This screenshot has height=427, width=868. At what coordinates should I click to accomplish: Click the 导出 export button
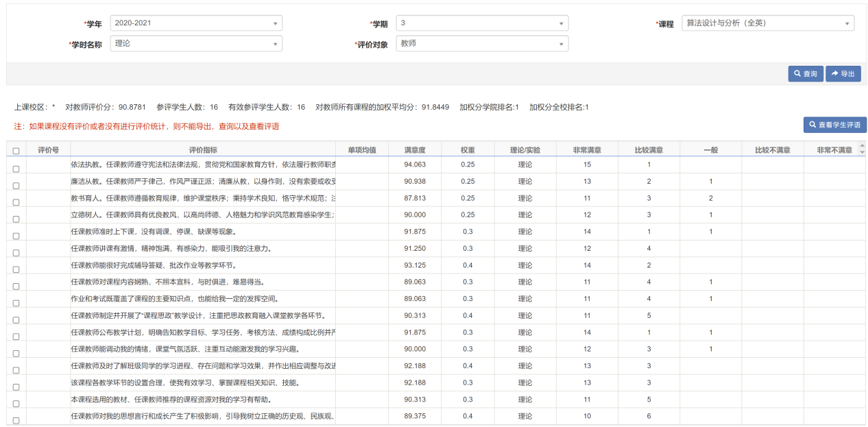[843, 73]
